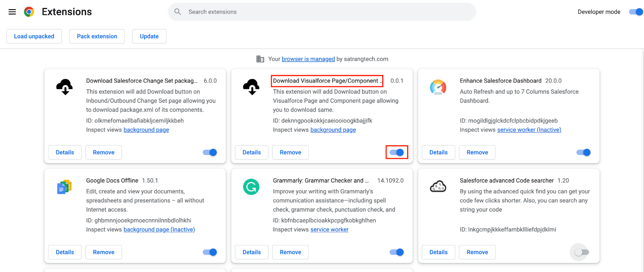
Task: Inspect background page of Visualforce extension
Action: [x=333, y=130]
